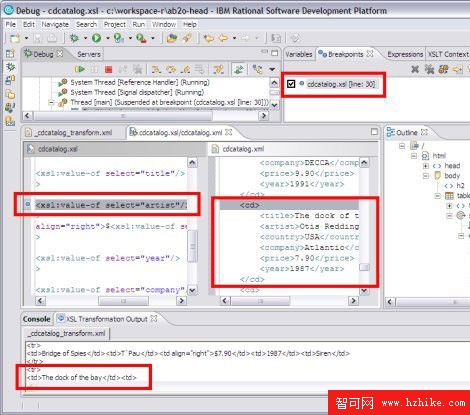This screenshot has width=470, height=415.
Task: Click the Debug bug icon in main toolbar
Action: (x=74, y=38)
